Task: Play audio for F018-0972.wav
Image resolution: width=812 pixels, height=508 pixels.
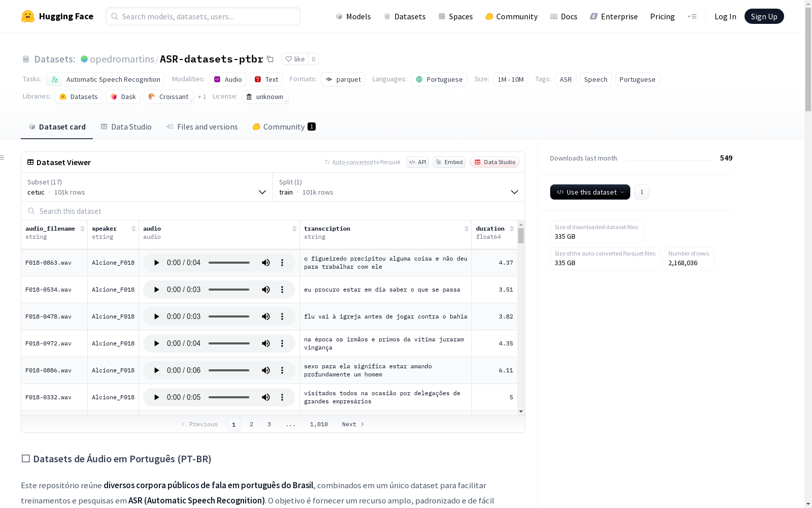Action: [x=156, y=343]
